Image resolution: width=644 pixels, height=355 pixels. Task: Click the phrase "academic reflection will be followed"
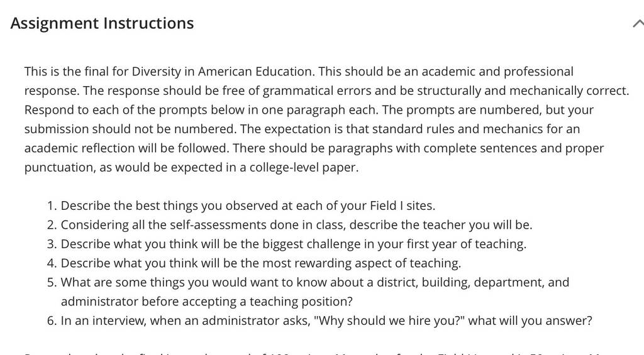click(126, 148)
